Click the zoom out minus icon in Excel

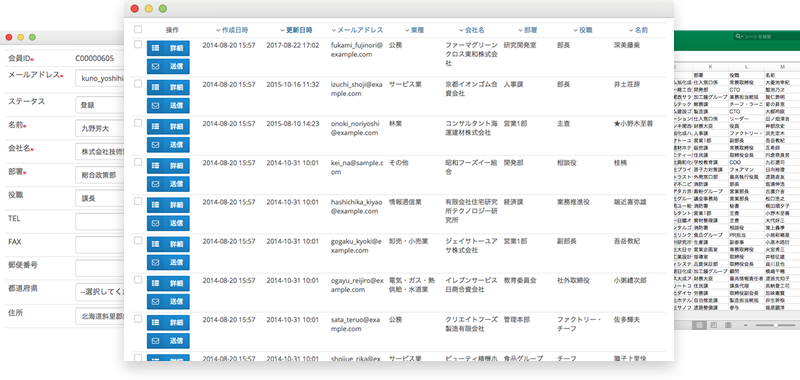click(x=746, y=325)
